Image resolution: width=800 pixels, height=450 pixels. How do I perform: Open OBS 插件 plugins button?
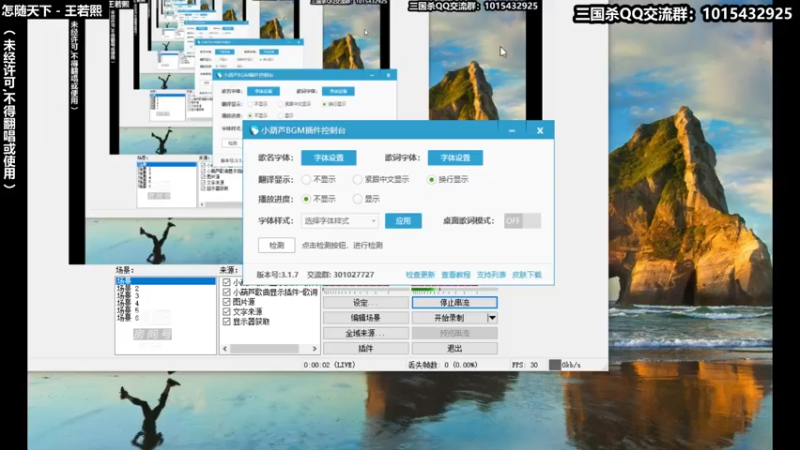click(x=365, y=348)
